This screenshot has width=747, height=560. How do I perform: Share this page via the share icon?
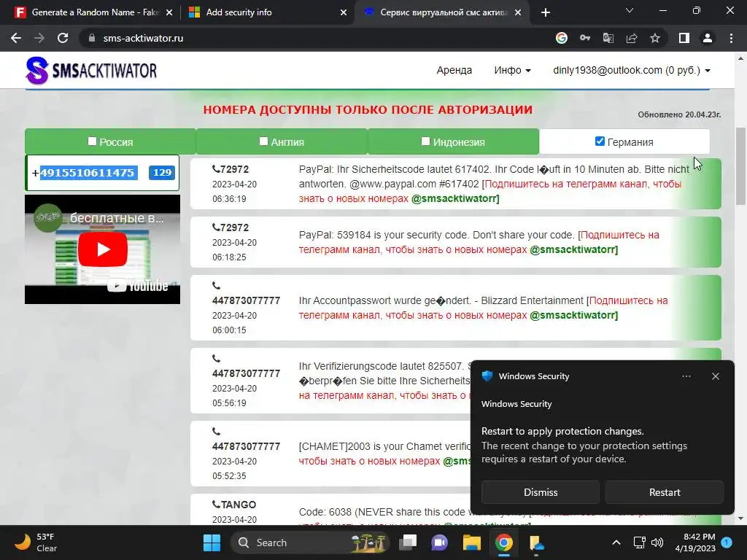(x=632, y=38)
